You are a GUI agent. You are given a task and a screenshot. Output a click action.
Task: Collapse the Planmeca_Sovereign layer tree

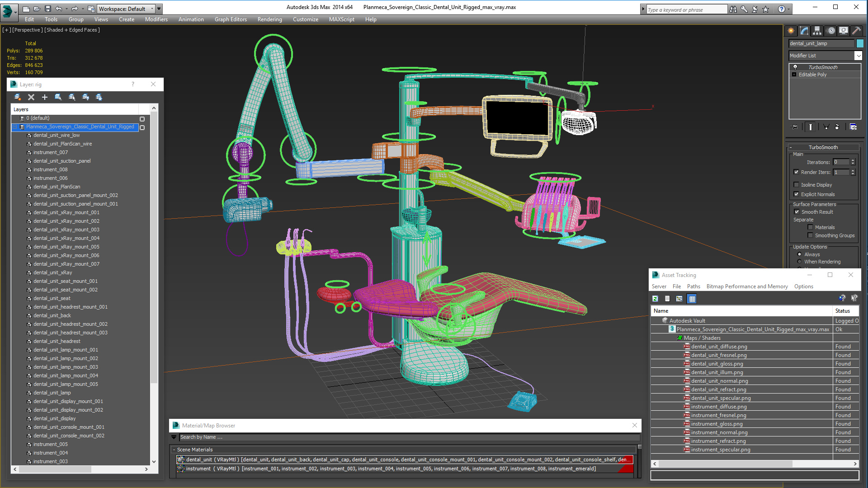tap(15, 127)
